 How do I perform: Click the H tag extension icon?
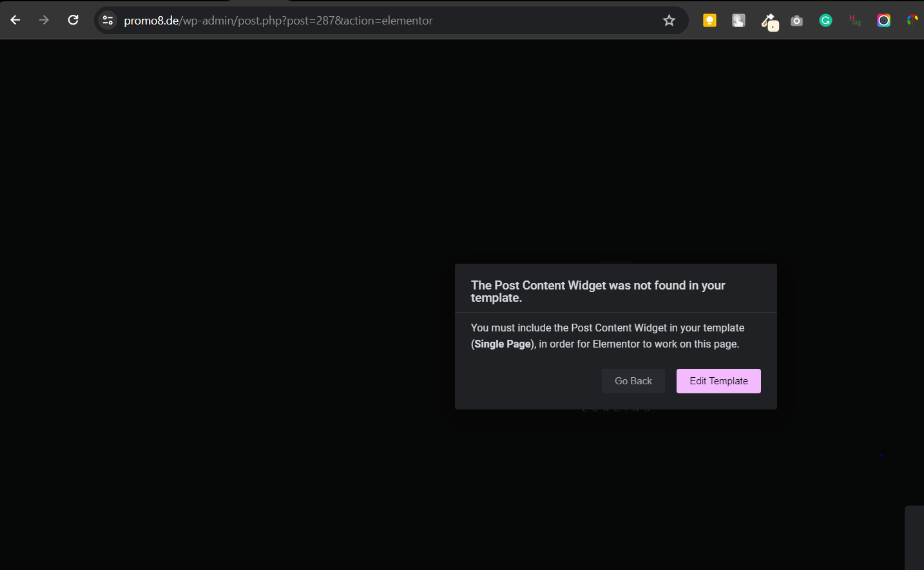tap(854, 21)
